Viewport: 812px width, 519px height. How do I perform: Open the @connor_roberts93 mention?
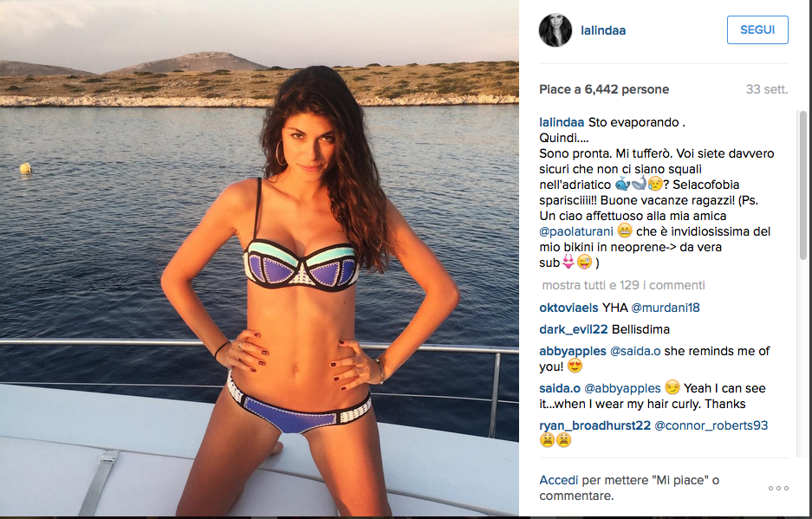click(711, 425)
